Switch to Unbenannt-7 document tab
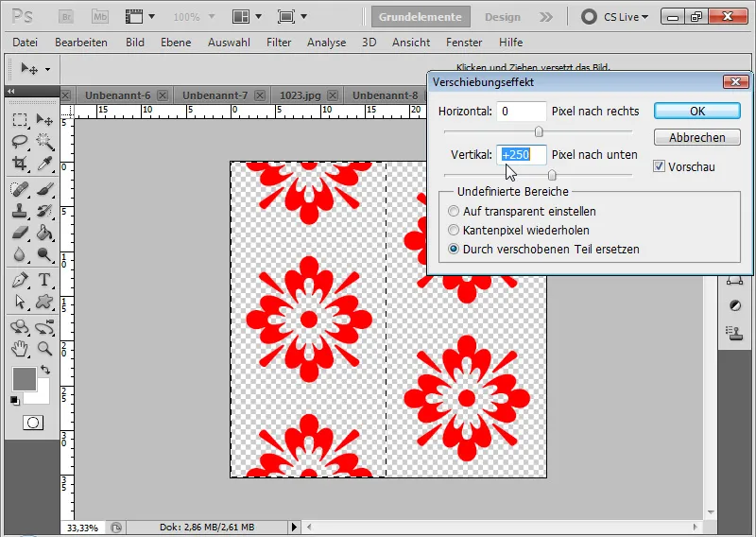Image resolution: width=756 pixels, height=537 pixels. click(x=215, y=95)
